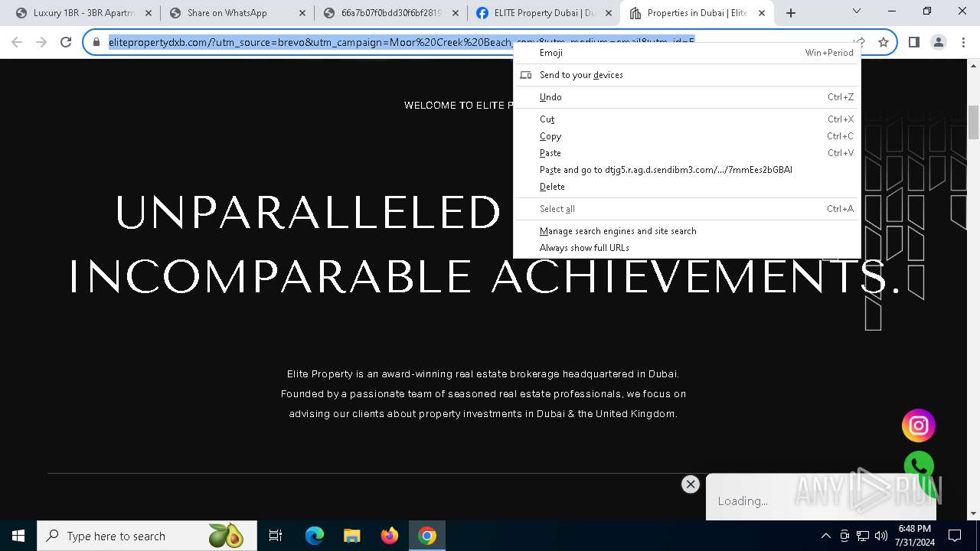Open the Chrome profile avatar
The height and width of the screenshot is (551, 980).
[938, 42]
